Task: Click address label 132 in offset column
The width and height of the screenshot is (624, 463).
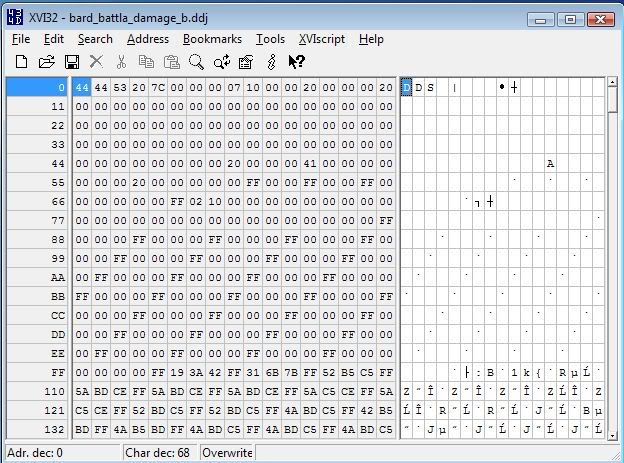Action: coord(37,430)
